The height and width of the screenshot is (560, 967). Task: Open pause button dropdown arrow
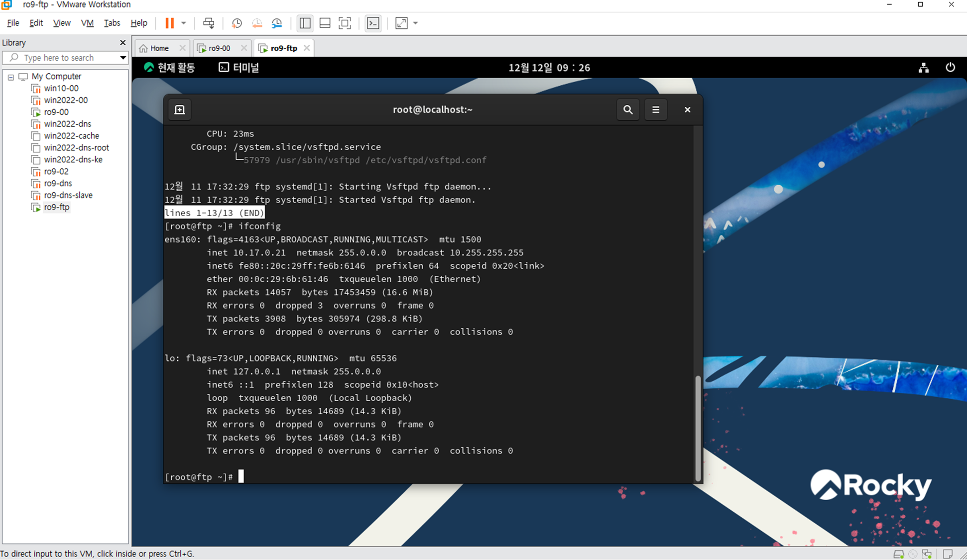tap(184, 23)
